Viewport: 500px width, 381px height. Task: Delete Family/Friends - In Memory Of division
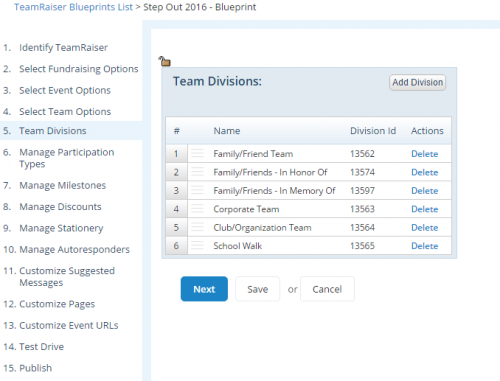click(424, 191)
